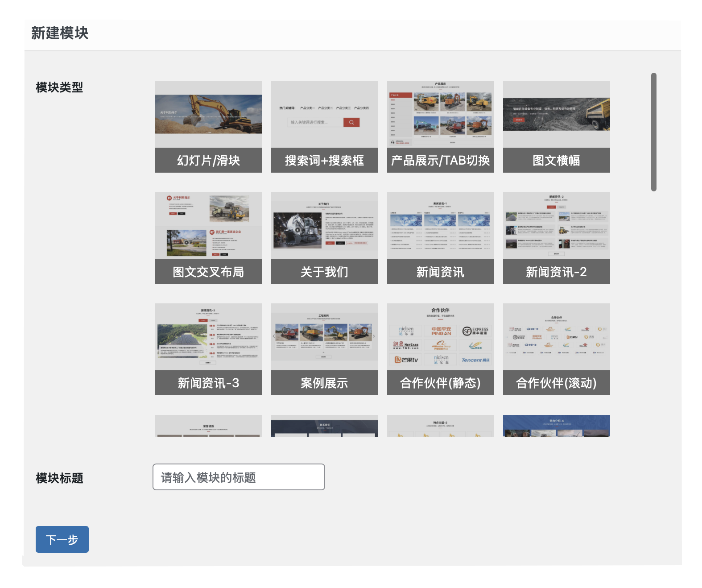
Task: Select the 关于我们 module type
Action: click(x=324, y=238)
